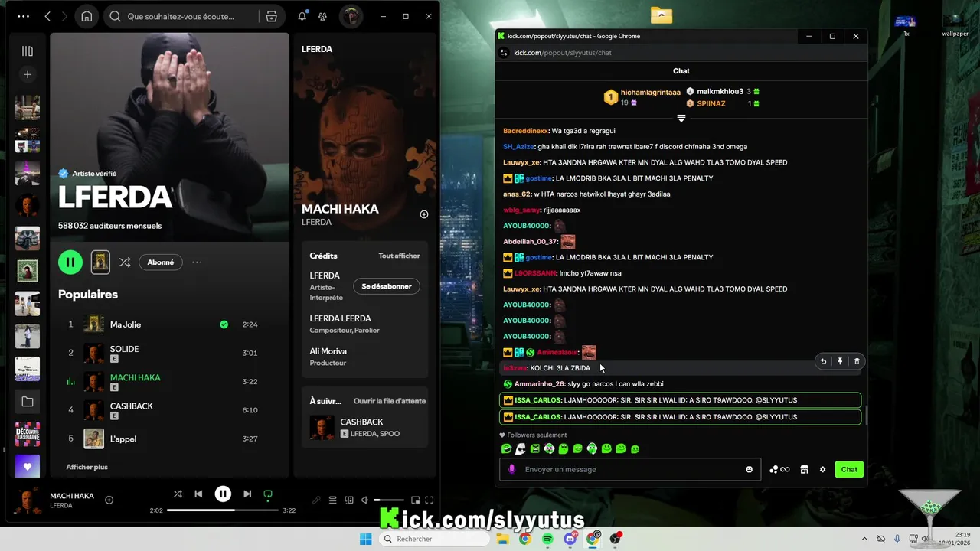Open Spotify profile avatar menu
980x551 pixels.
(x=351, y=17)
